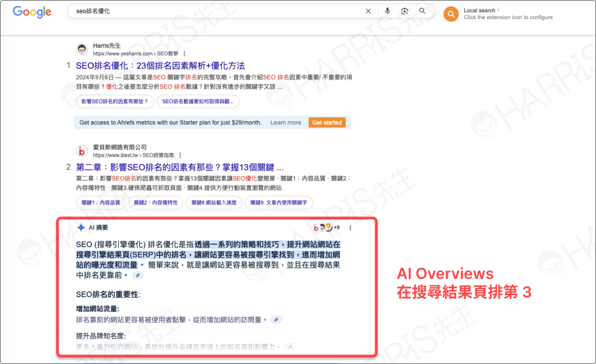The image size is (596, 364).
Task: Select the SEO排名數據要如何取得與觀... chip
Action: [198, 101]
